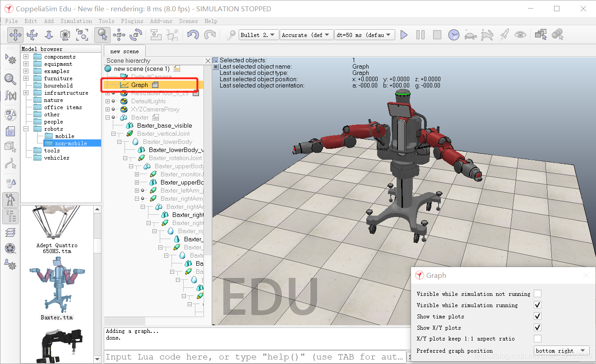Click the rocket threaded rendering icon
This screenshot has width=596, height=364.
[504, 35]
